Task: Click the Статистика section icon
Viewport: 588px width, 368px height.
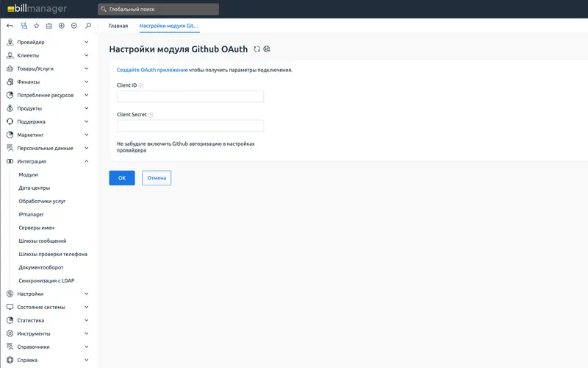Action: 10,320
